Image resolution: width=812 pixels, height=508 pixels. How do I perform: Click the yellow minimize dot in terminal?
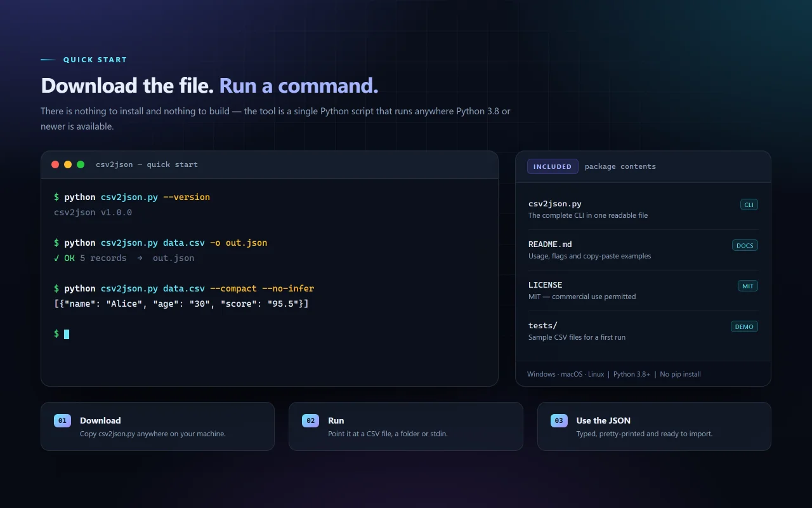(68, 164)
